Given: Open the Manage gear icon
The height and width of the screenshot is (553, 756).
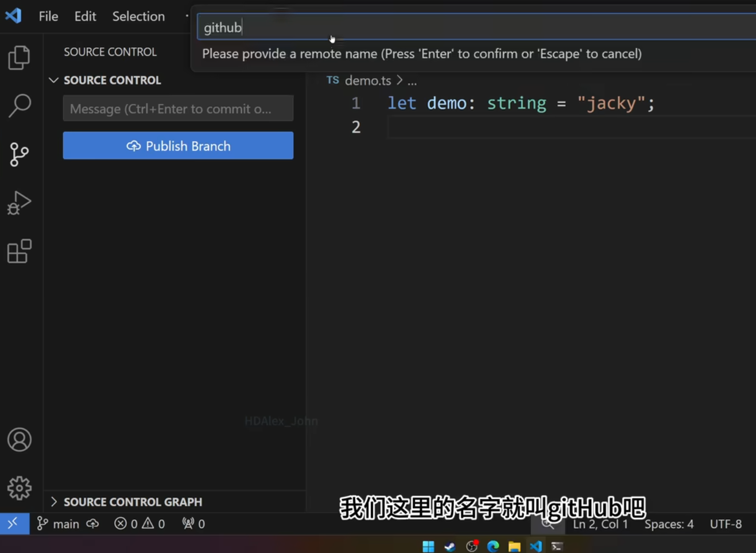Looking at the screenshot, I should point(19,488).
